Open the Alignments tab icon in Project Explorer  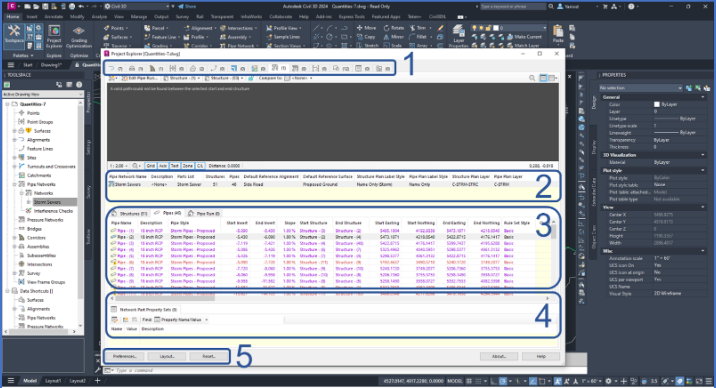click(111, 68)
